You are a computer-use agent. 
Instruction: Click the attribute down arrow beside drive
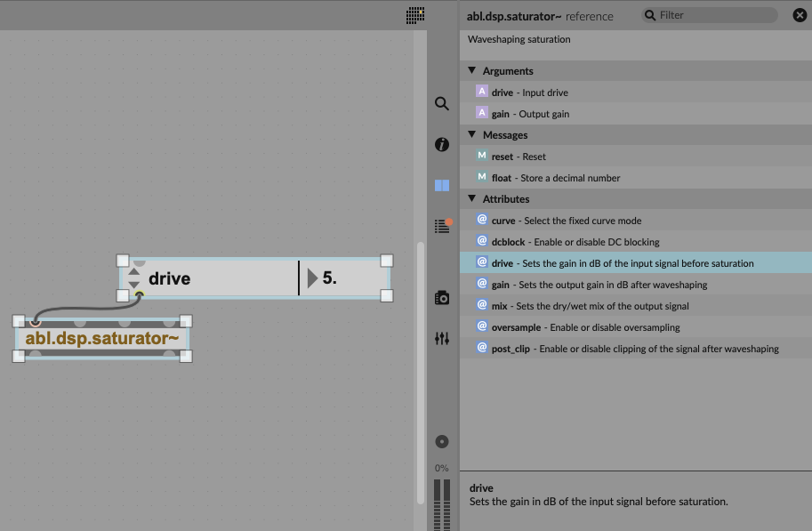point(134,285)
